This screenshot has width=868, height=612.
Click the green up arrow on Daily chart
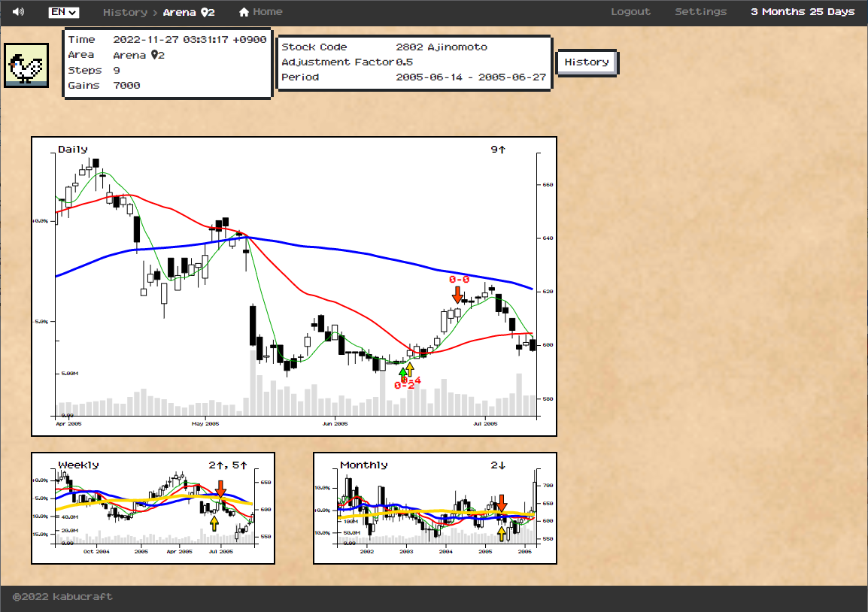[x=402, y=370]
